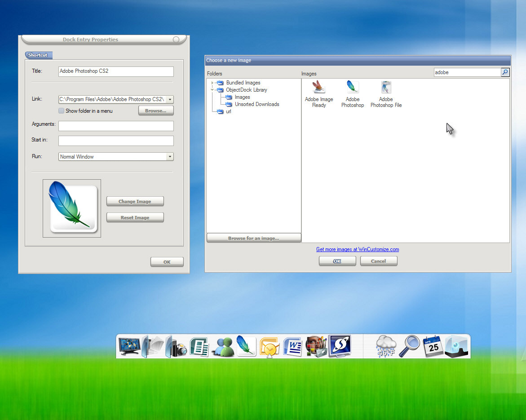Open the Stardock monitor dock icon
Screen dimensions: 526x420
tap(340, 346)
